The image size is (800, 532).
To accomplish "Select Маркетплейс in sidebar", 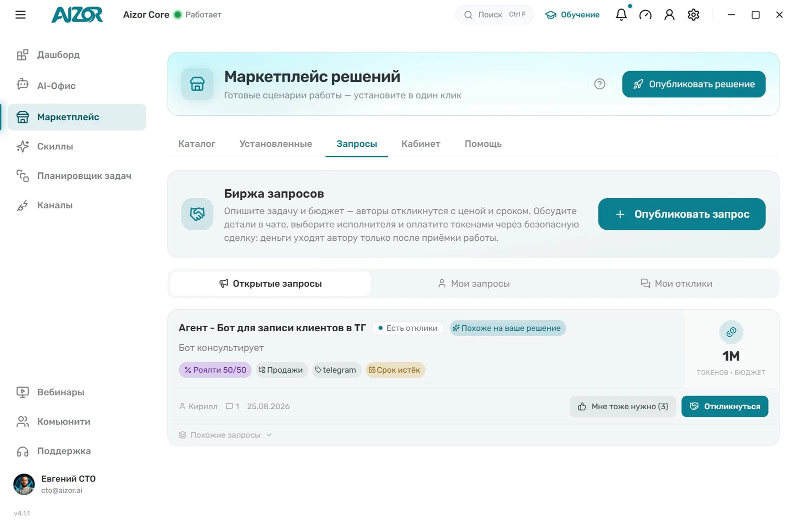I will 77,117.
